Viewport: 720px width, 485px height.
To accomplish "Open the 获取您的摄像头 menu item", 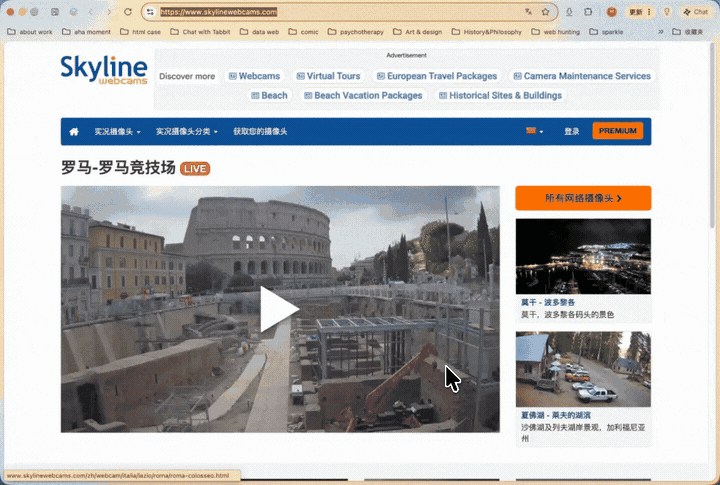I will pos(260,132).
